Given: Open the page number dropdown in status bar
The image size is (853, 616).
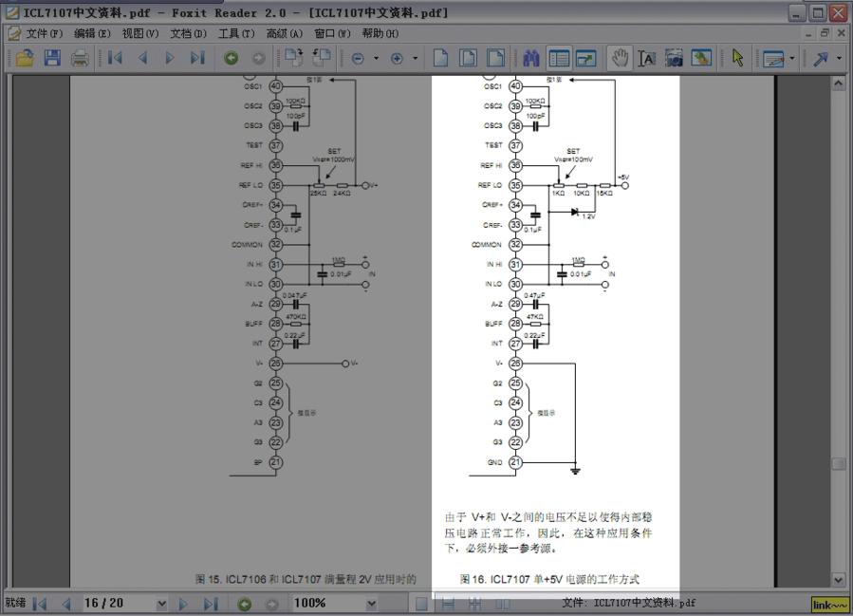Looking at the screenshot, I should coord(161,604).
